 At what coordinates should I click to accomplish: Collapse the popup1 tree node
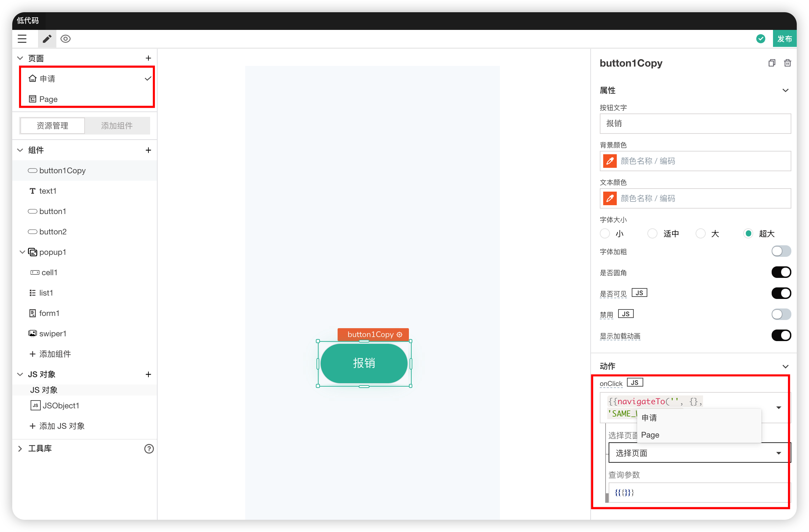[x=22, y=252]
